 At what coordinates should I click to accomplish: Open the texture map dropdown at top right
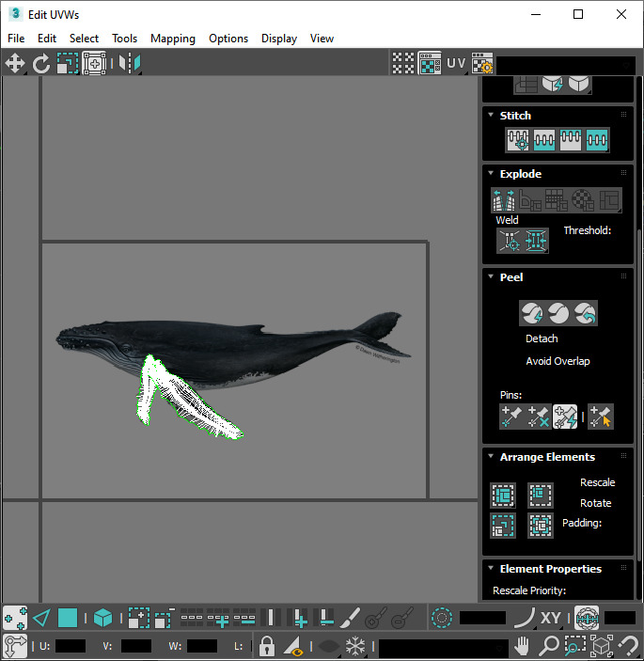pyautogui.click(x=566, y=66)
